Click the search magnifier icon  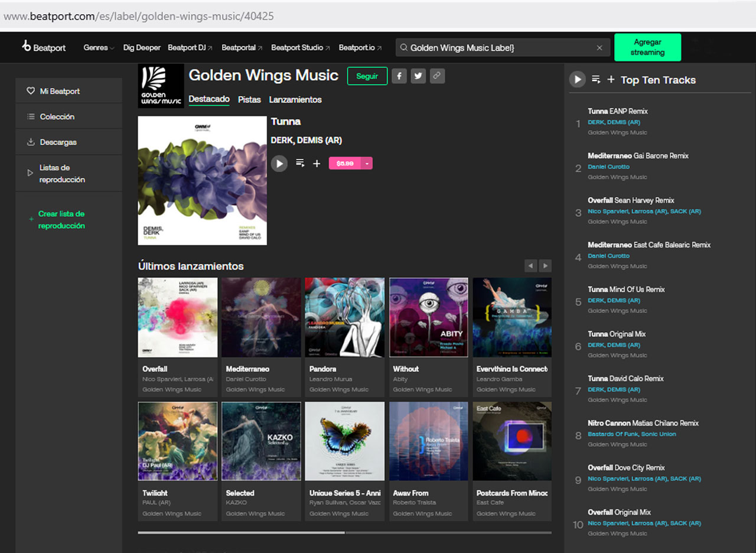403,48
